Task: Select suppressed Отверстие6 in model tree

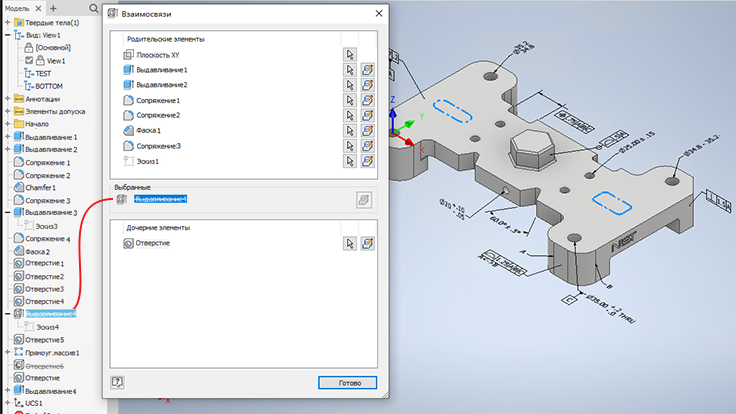Action: pyautogui.click(x=45, y=366)
